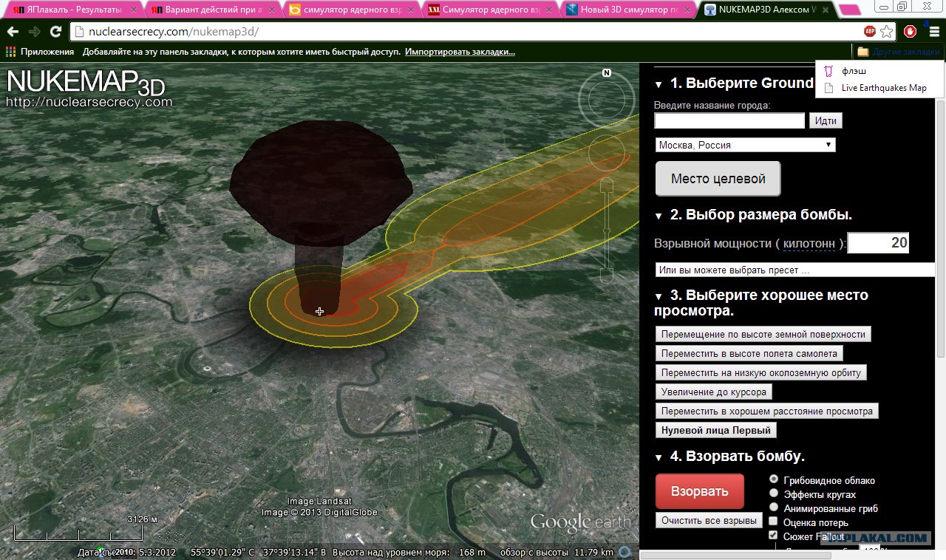Click Переместить на низкую околоземную орбиту
Screen dimensions: 946x560
point(761,372)
